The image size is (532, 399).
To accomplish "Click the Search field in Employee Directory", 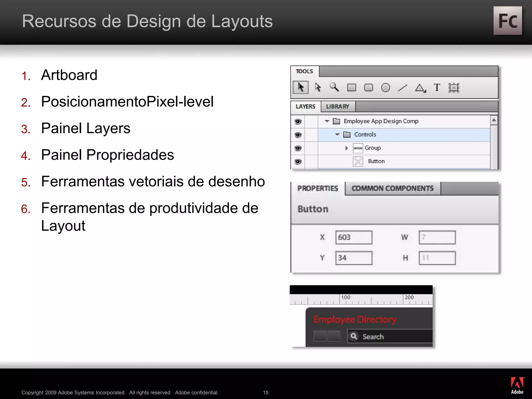I will coord(390,336).
